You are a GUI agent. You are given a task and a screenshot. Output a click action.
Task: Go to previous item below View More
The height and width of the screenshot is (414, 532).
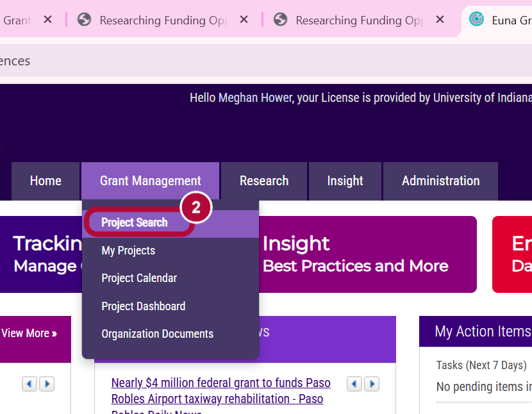coord(29,384)
